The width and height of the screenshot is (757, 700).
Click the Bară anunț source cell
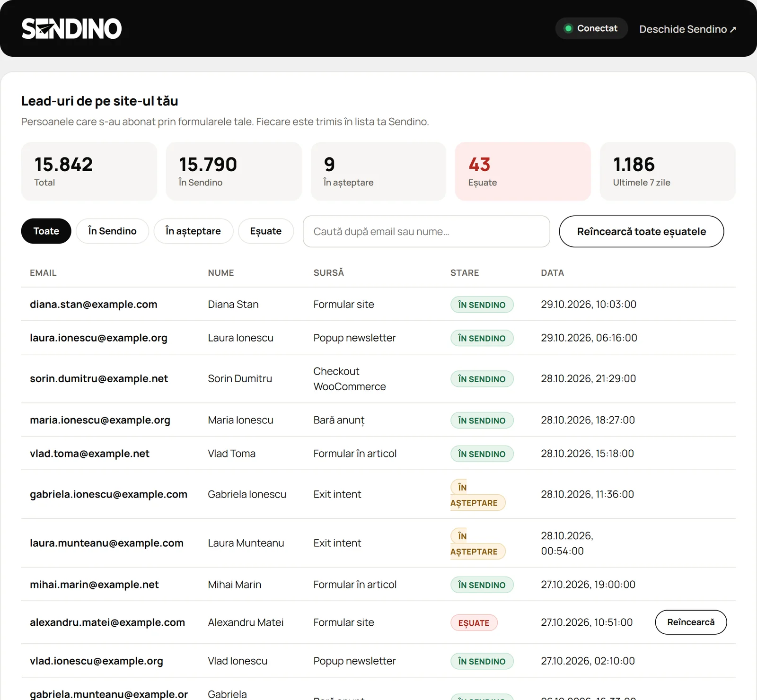point(339,420)
